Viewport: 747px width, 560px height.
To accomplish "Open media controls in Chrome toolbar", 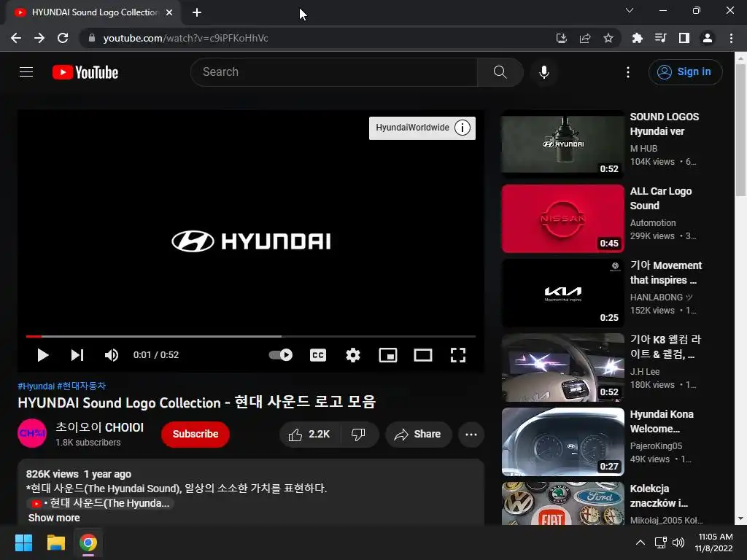I will coord(660,38).
